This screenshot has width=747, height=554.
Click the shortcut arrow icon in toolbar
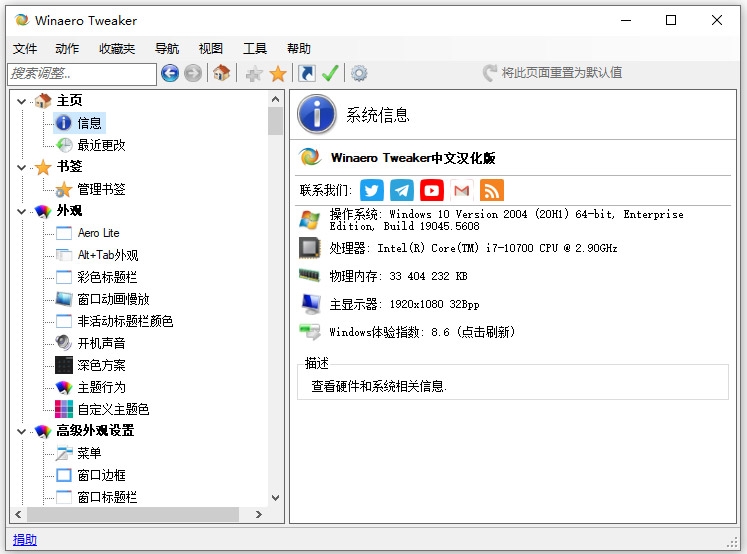tap(306, 73)
